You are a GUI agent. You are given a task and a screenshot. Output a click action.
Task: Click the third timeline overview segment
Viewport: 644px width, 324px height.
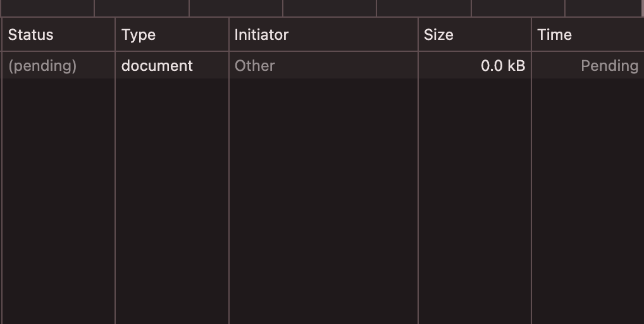tap(236, 8)
